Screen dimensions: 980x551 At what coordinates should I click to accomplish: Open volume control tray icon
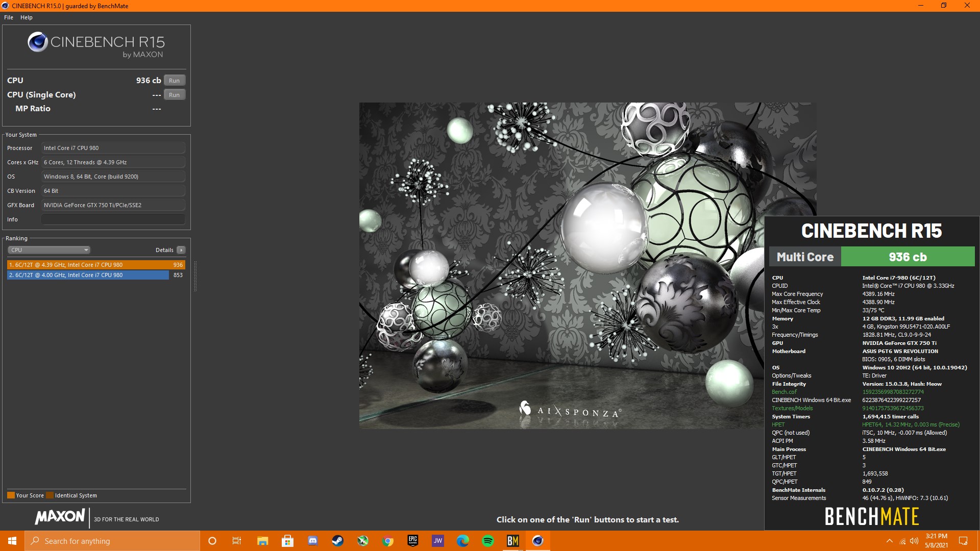point(914,541)
